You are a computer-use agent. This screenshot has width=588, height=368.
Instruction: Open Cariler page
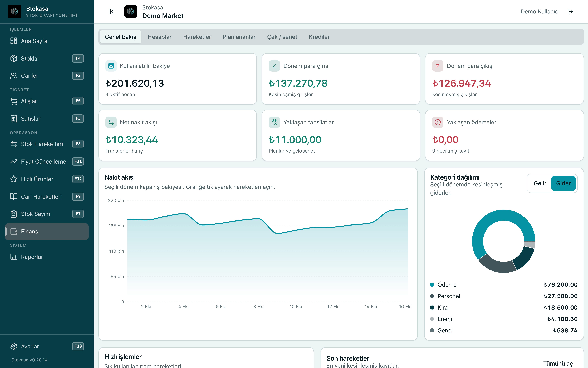tap(47, 76)
